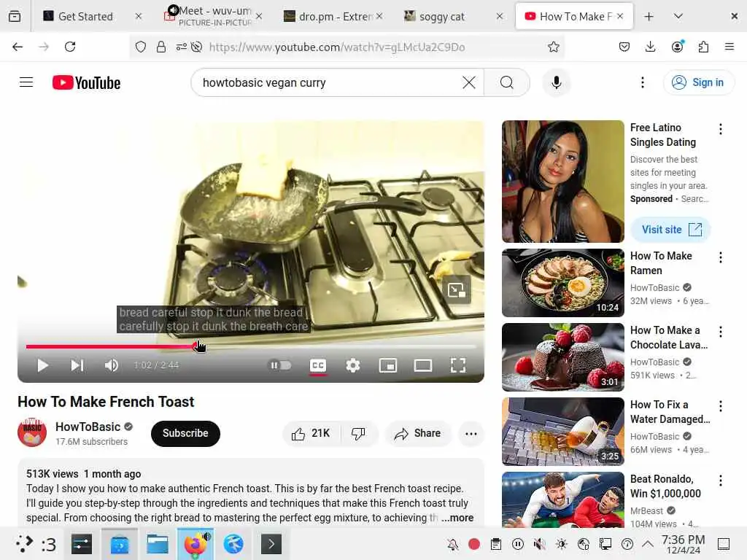
Task: Open Firefox View recent browsing icon
Action: pyautogui.click(x=15, y=16)
